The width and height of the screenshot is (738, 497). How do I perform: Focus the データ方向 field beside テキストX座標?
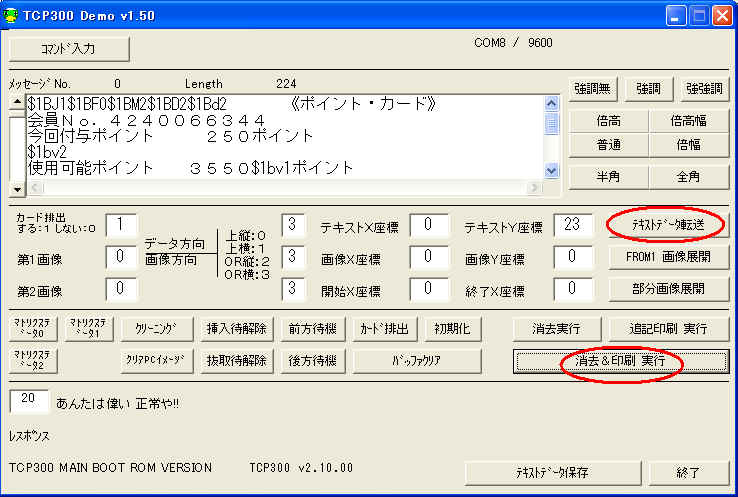tap(293, 225)
